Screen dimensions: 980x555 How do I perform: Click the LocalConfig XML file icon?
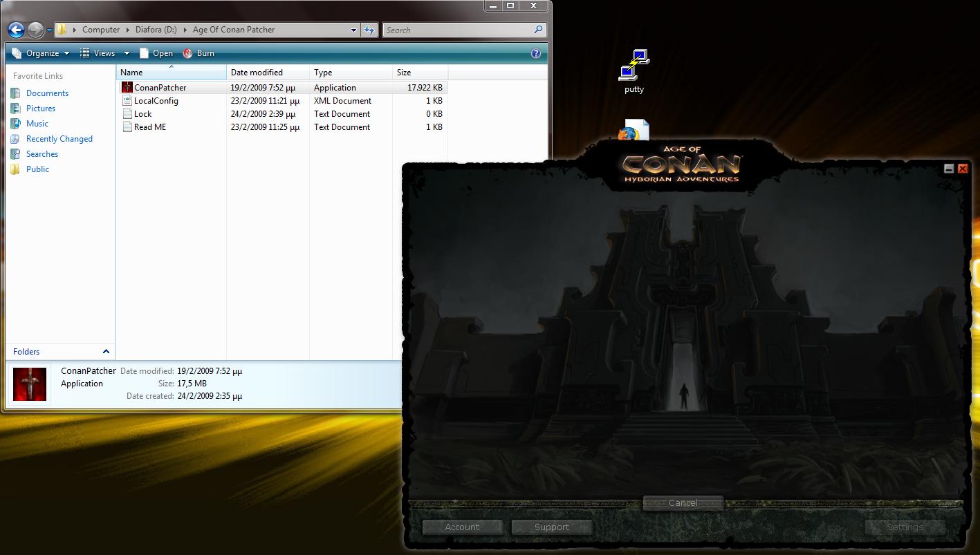pyautogui.click(x=127, y=101)
